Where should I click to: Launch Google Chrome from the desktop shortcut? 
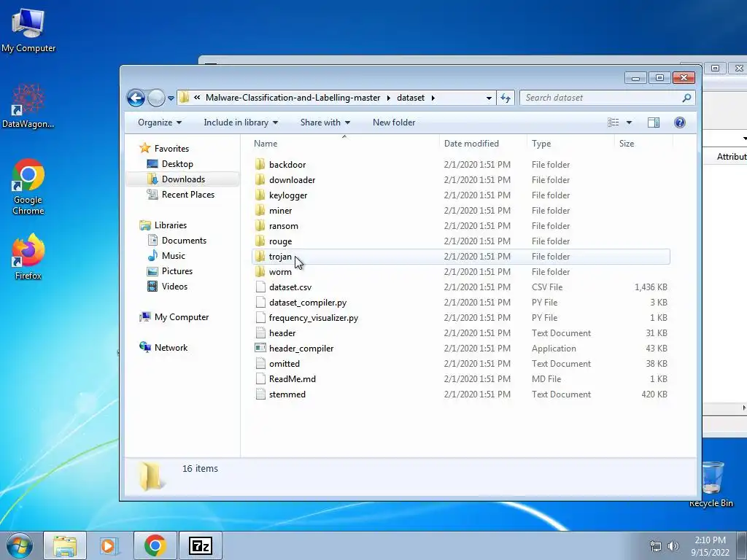pos(28,187)
